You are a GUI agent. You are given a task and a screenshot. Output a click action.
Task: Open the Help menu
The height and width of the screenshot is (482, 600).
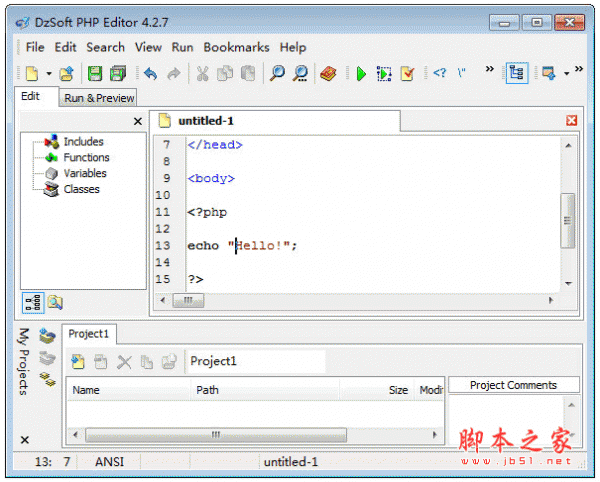[x=293, y=47]
